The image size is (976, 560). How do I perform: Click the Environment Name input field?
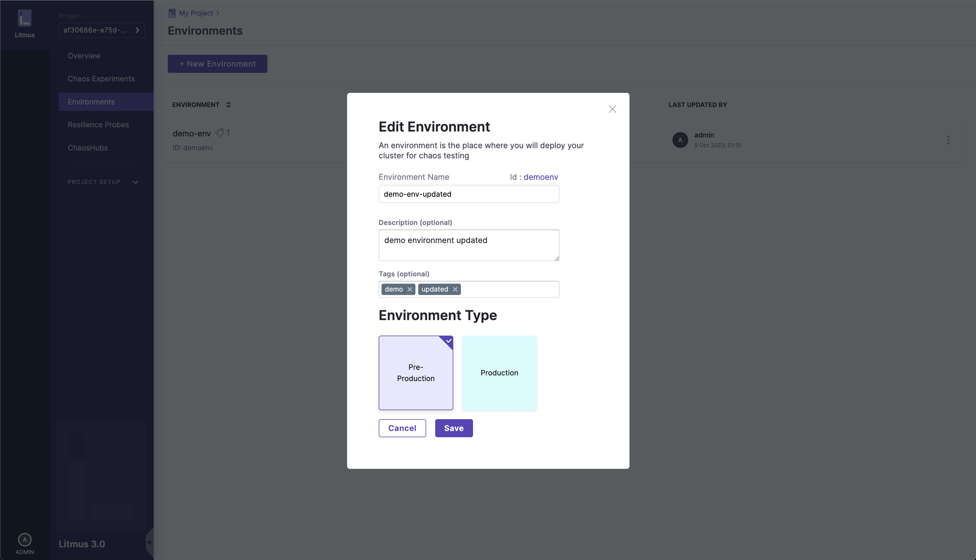[x=469, y=194]
